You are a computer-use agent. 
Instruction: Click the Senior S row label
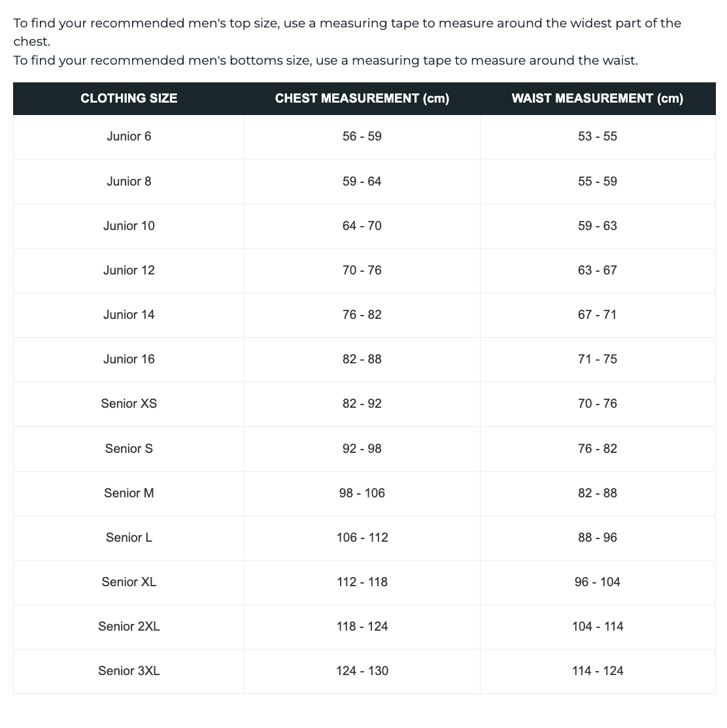pyautogui.click(x=129, y=448)
